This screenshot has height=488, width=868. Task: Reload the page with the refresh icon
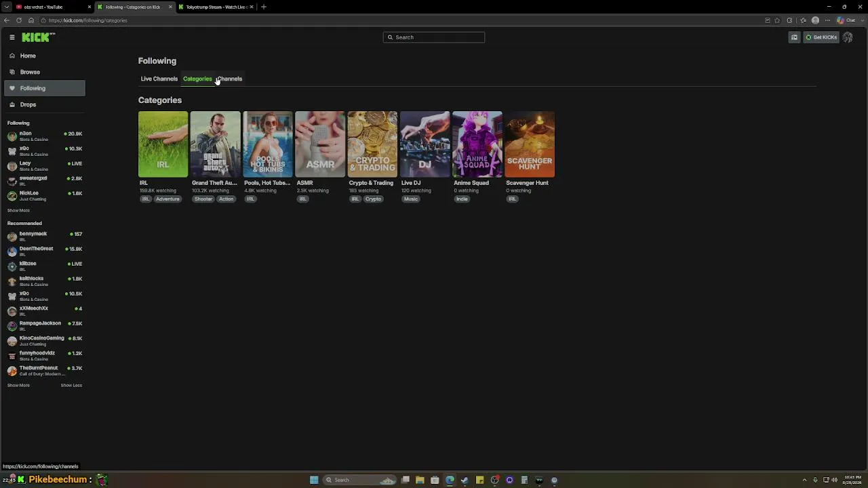coord(19,20)
